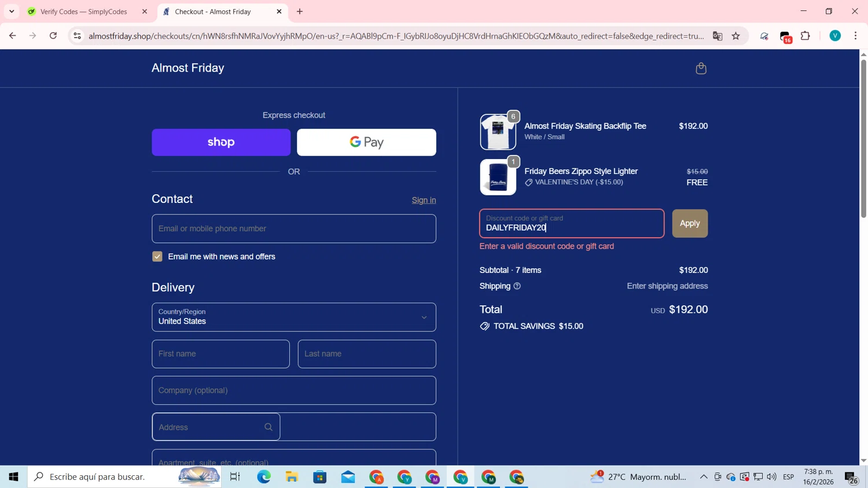Open Task View on the taskbar
Image resolution: width=868 pixels, height=488 pixels.
pyautogui.click(x=235, y=477)
